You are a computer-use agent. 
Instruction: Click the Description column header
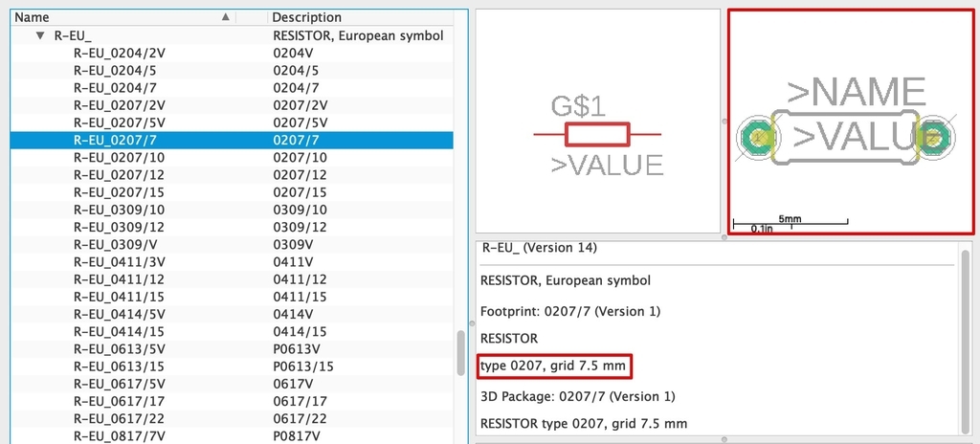(361, 17)
